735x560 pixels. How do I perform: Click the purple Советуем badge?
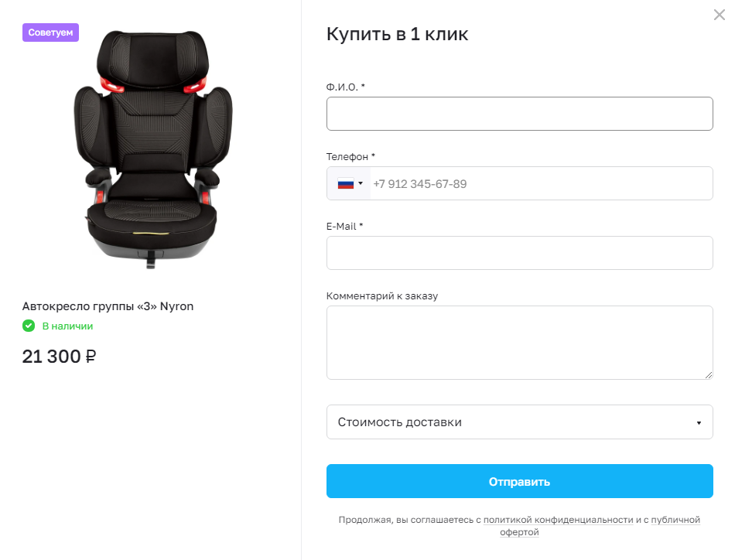(x=50, y=32)
